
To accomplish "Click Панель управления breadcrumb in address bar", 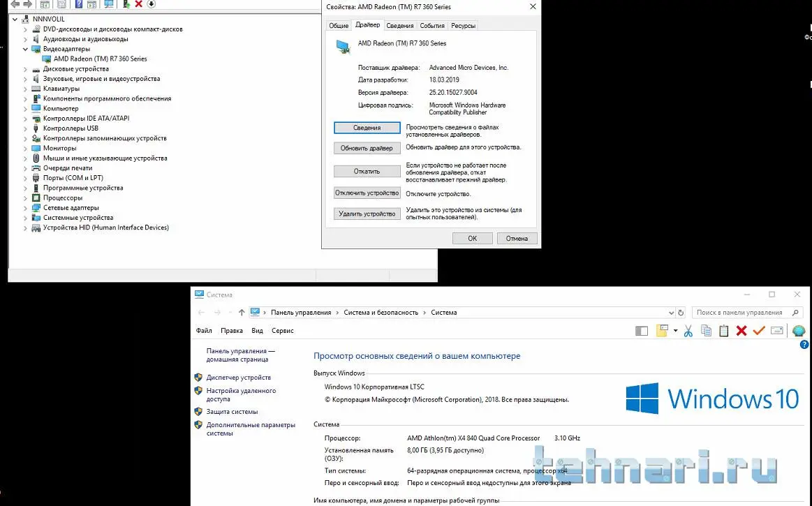I will tap(301, 312).
